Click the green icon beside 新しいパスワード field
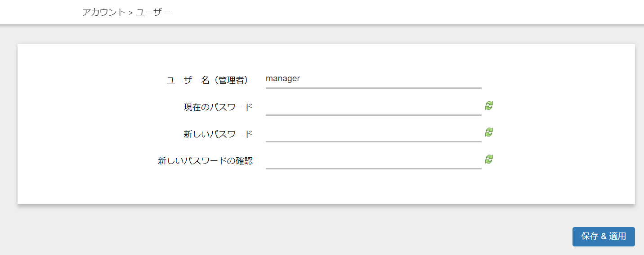The width and height of the screenshot is (644, 255). (x=489, y=132)
